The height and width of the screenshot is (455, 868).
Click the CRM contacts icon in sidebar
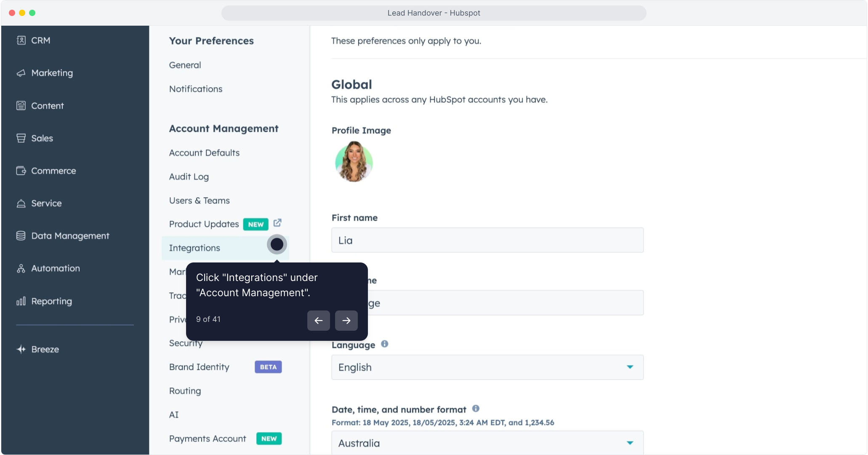[21, 40]
